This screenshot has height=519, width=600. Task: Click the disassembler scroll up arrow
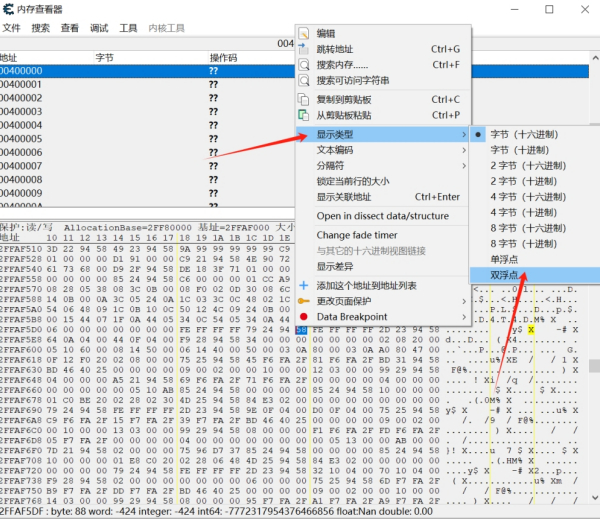[x=595, y=58]
